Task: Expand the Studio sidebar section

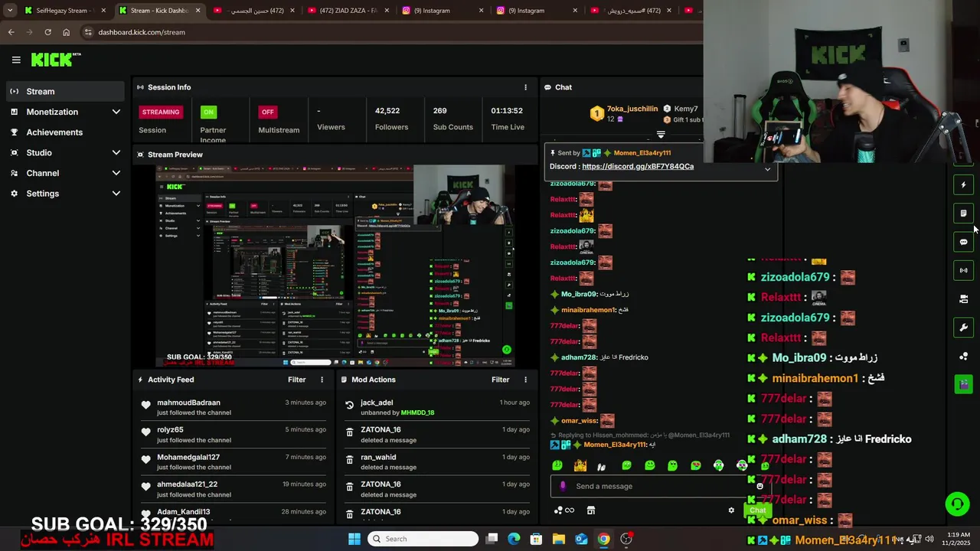Action: 64,152
